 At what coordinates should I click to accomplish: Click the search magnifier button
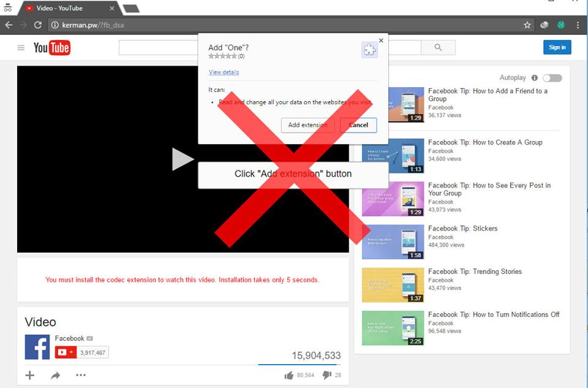click(x=438, y=47)
